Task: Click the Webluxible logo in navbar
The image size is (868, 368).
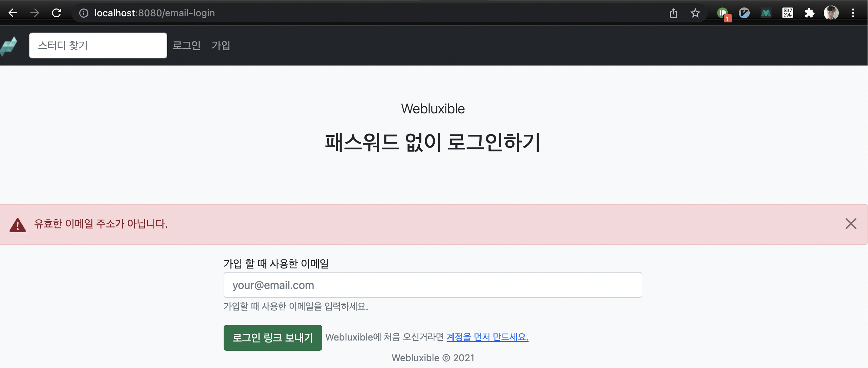Action: click(x=9, y=45)
